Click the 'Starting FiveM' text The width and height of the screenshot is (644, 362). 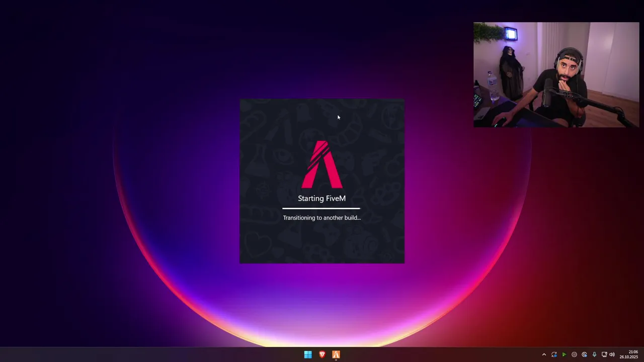coord(321,198)
